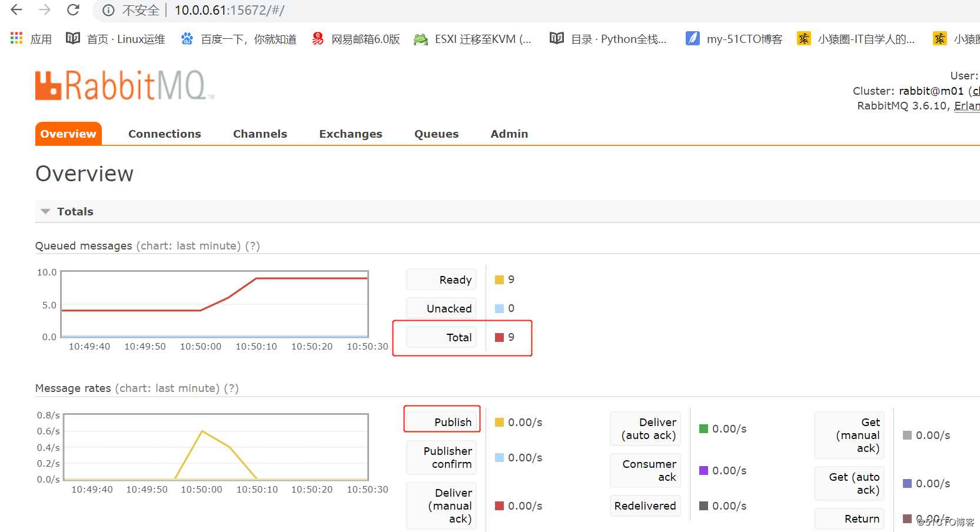Open the ESXI 迁移至KVM bookmark

click(472, 39)
